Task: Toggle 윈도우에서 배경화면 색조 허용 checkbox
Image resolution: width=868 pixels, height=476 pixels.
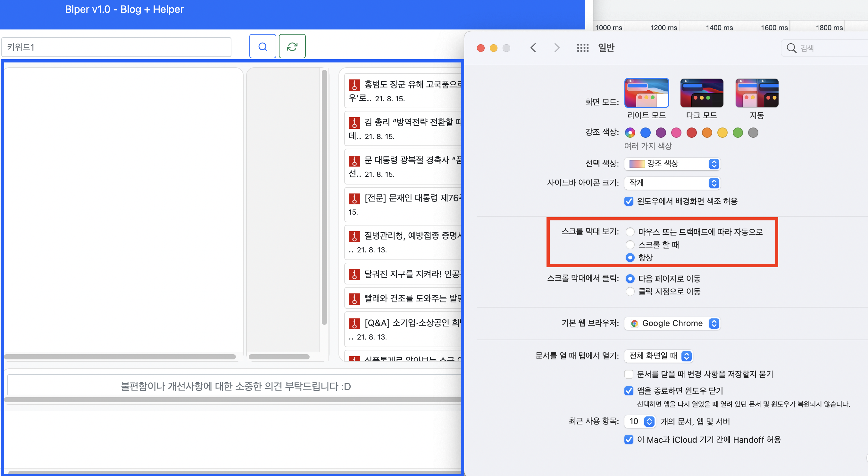Action: 629,201
